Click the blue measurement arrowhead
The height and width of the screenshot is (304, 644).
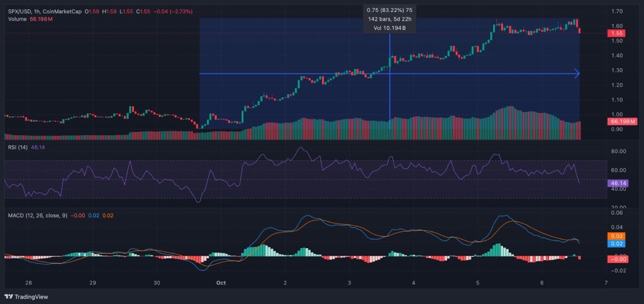(x=577, y=74)
